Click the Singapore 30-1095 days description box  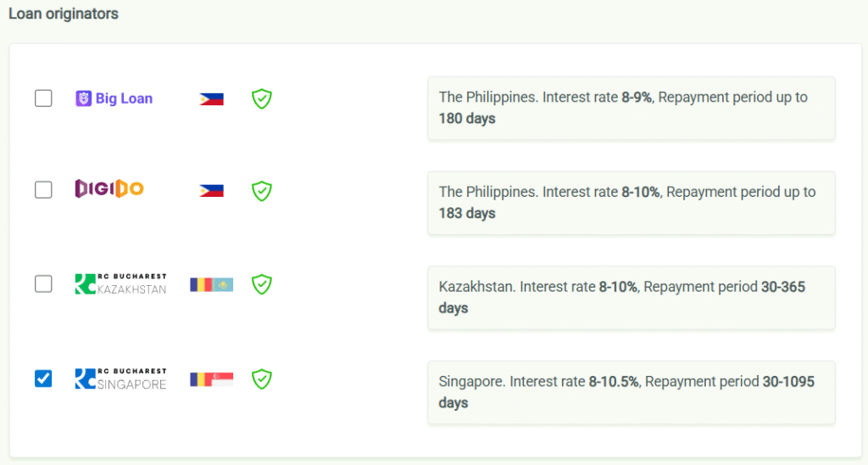point(631,393)
